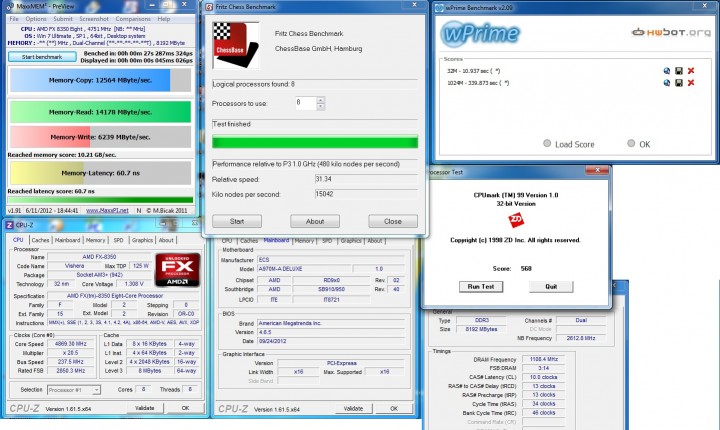Increase Processors to use with up arrow
This screenshot has height=430, width=720.
click(x=321, y=100)
